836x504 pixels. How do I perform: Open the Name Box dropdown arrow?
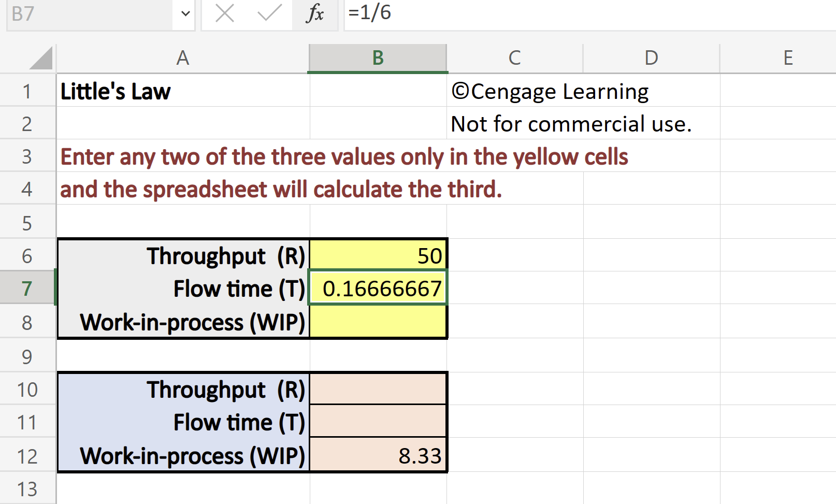(x=185, y=14)
